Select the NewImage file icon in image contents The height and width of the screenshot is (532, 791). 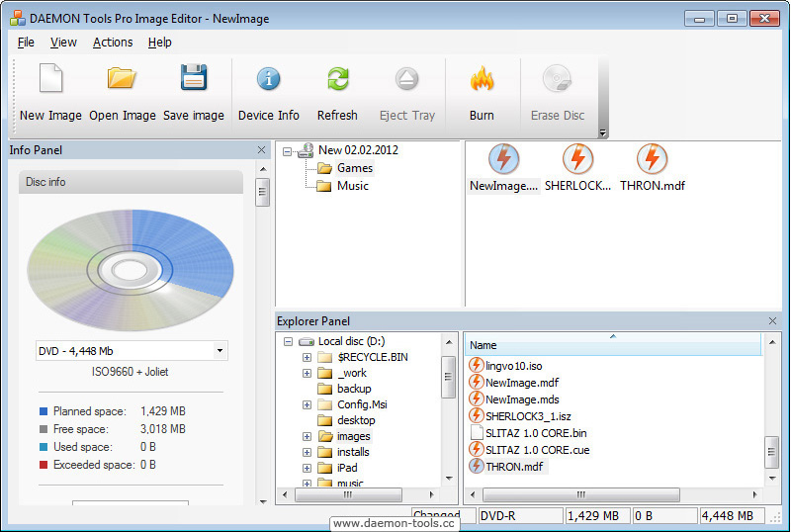point(503,159)
